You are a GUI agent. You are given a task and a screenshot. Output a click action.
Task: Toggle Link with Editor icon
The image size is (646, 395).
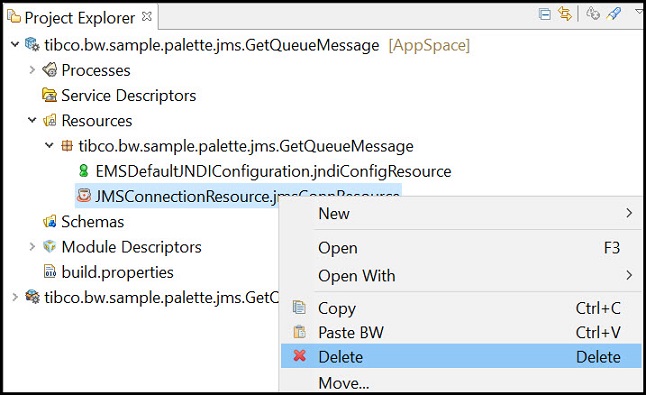click(x=565, y=14)
